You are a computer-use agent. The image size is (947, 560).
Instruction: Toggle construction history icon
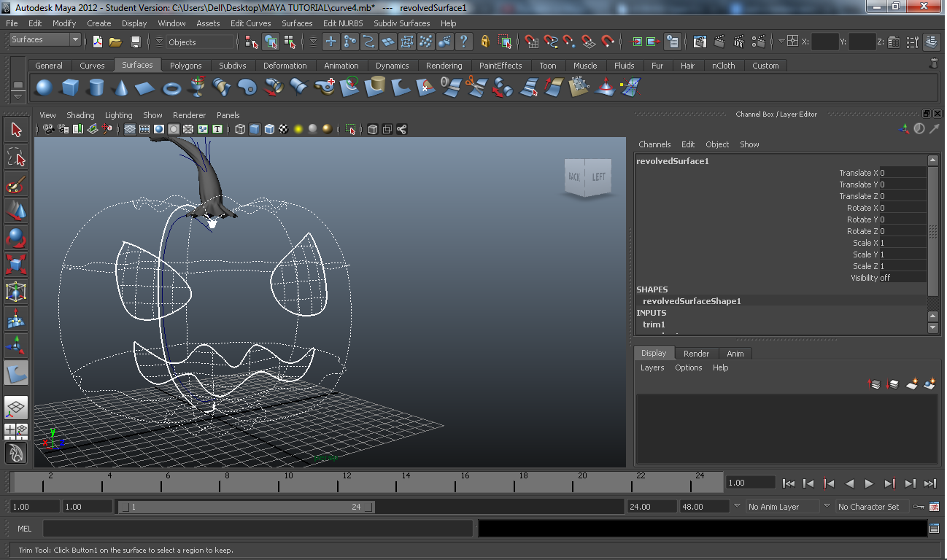[x=673, y=42]
